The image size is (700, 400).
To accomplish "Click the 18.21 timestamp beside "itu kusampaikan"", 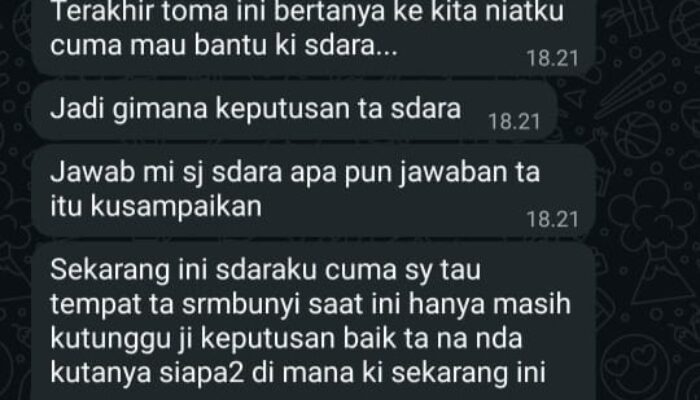I will [x=552, y=219].
